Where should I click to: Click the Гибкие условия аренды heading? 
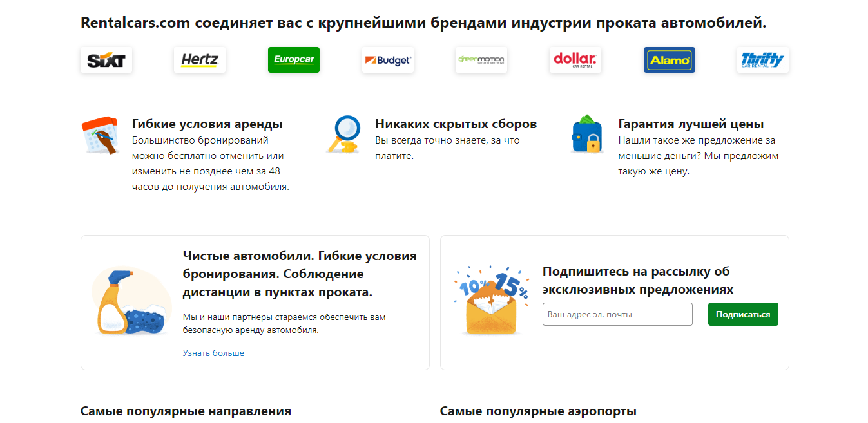(x=207, y=124)
